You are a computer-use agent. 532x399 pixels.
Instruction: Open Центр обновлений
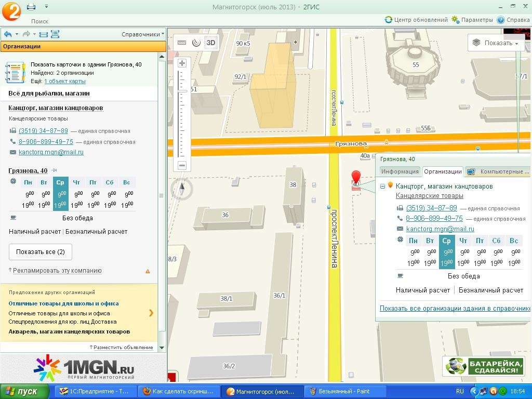coord(416,20)
